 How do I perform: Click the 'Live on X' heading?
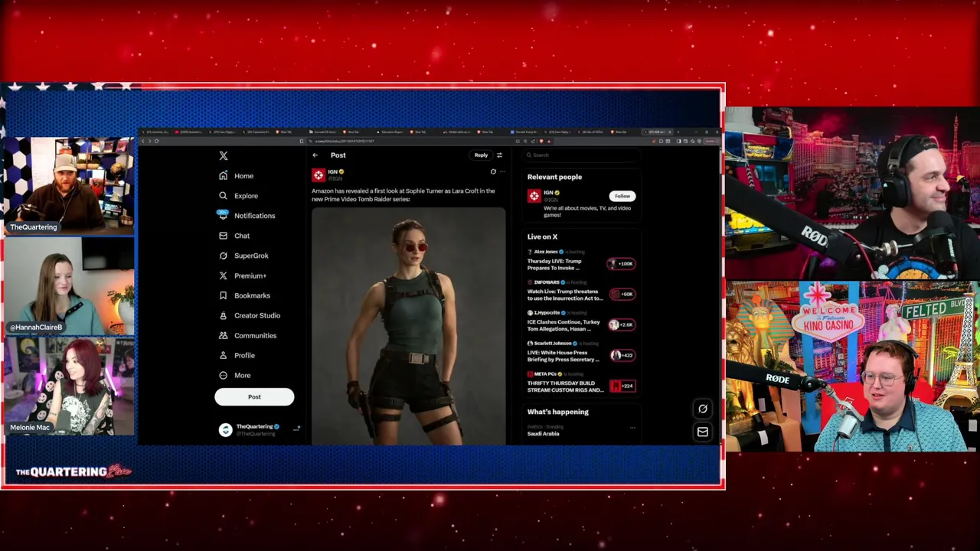tap(542, 236)
